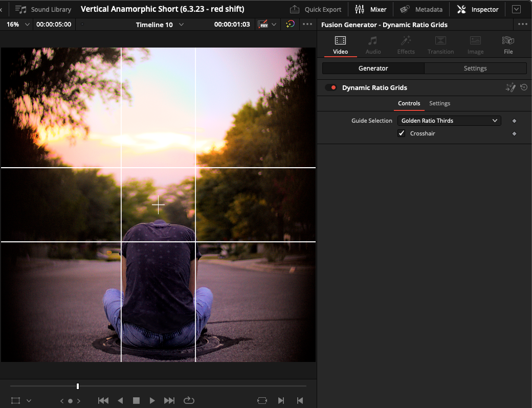Open the proxy options dropdown arrow

tap(274, 25)
